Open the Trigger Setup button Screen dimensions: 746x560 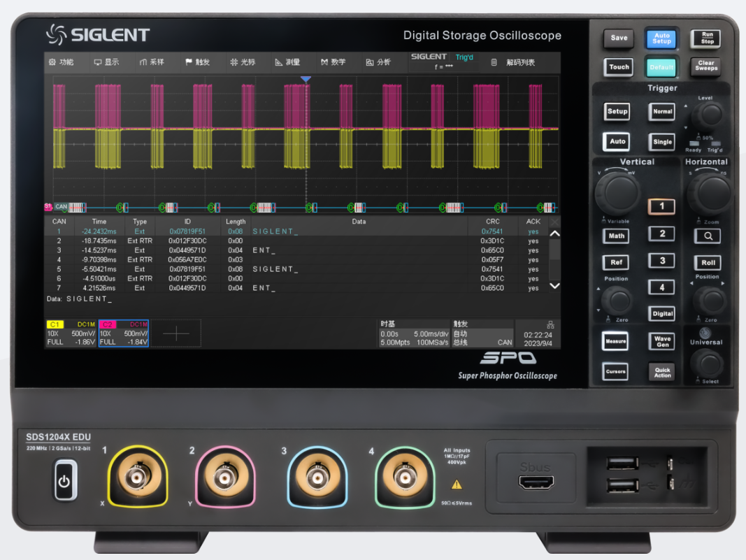(617, 112)
